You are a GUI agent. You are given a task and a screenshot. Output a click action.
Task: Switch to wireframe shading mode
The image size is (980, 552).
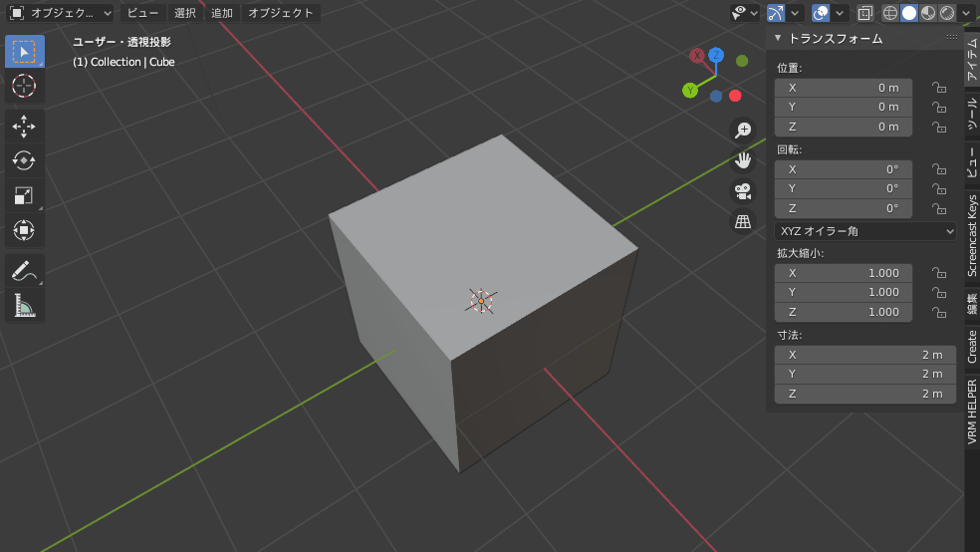point(890,13)
